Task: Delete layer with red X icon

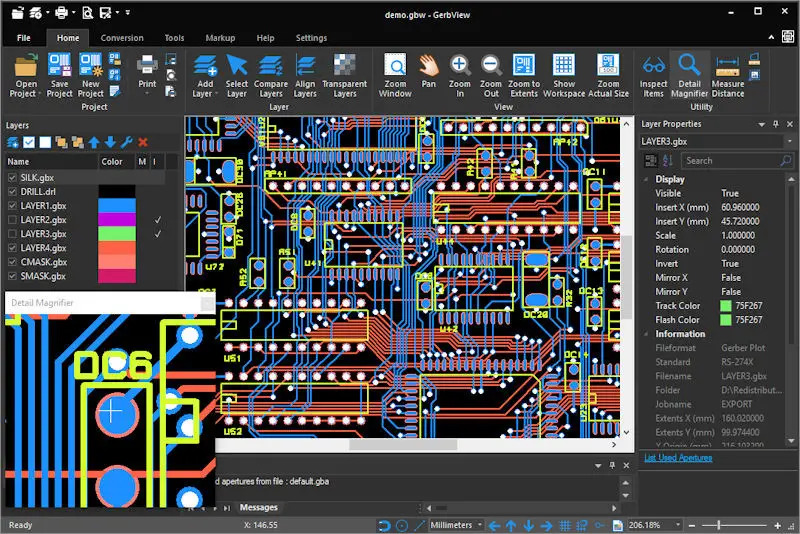Action: (x=143, y=143)
